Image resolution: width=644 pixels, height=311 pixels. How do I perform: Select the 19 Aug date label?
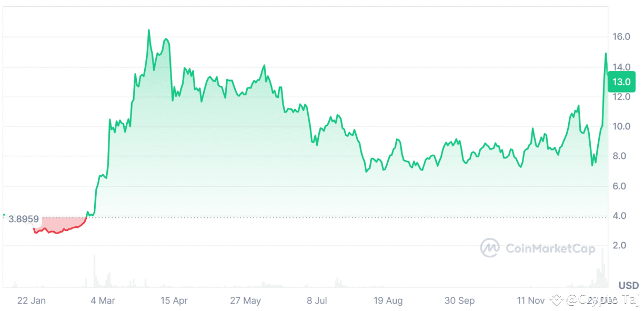click(388, 301)
